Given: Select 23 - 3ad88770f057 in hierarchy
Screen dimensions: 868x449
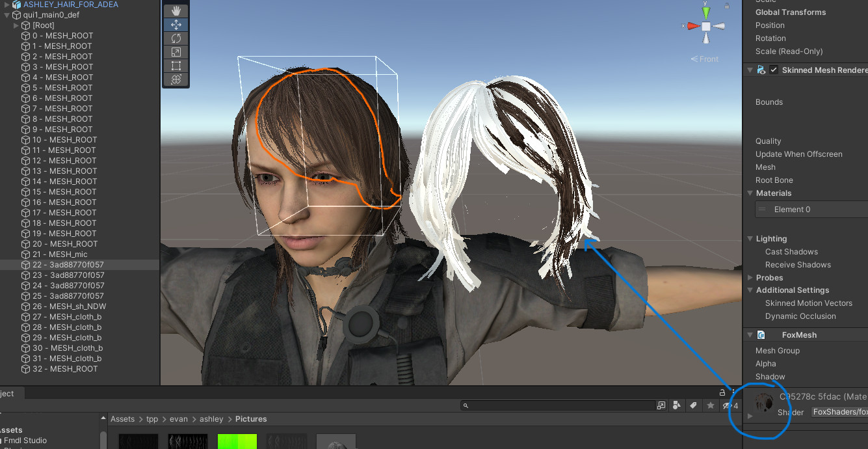Looking at the screenshot, I should tap(68, 275).
